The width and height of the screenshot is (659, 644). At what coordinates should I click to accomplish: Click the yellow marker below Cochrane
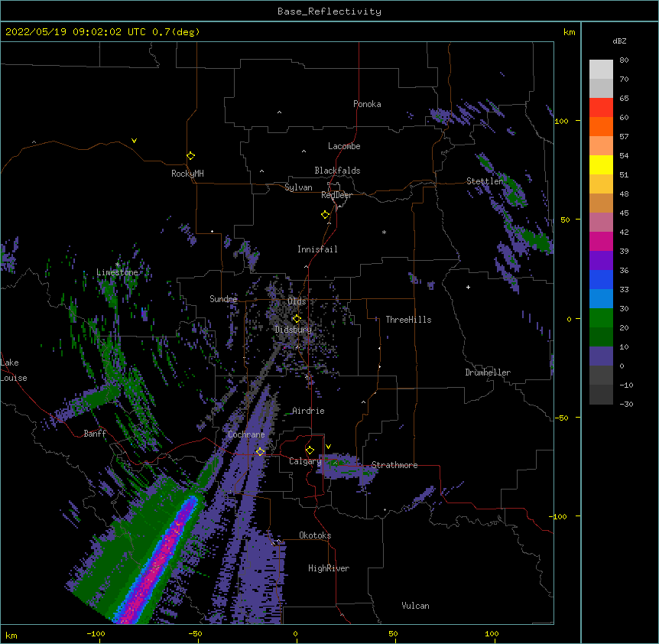pos(261,451)
